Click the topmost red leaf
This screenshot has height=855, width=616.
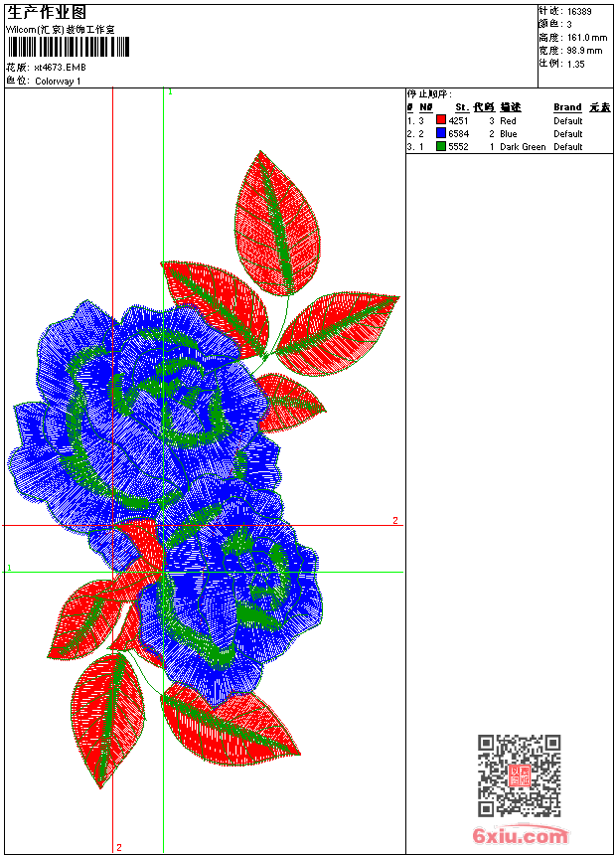(x=277, y=224)
